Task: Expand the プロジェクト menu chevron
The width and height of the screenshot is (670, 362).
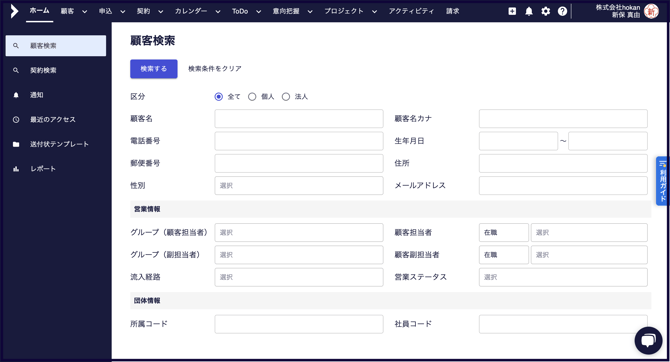Action: (x=374, y=12)
